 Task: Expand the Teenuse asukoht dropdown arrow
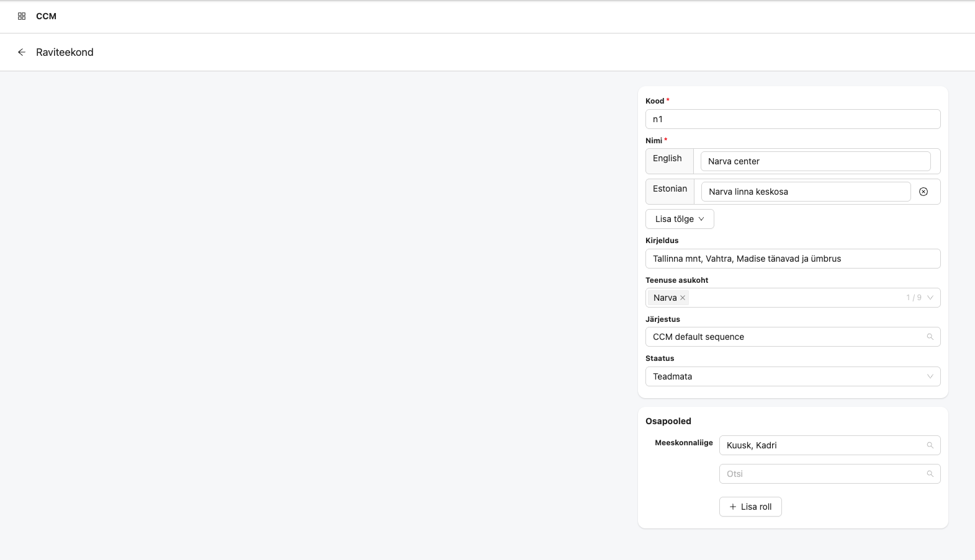coord(930,298)
